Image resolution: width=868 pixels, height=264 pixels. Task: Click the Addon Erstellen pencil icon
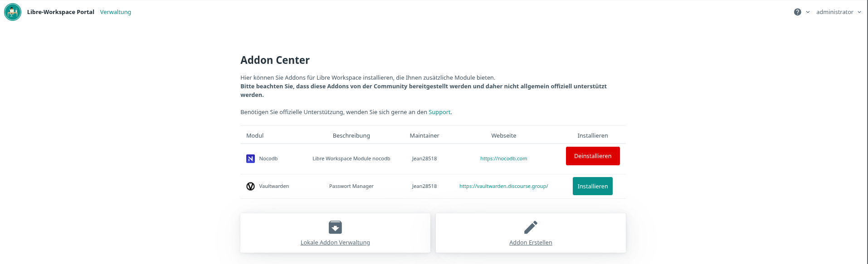[x=531, y=227]
